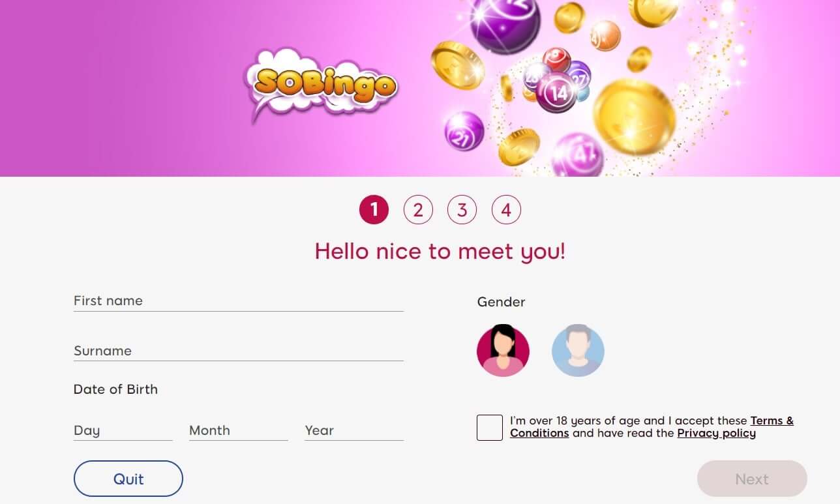Go to step 1 circle
The height and width of the screenshot is (504, 840).
[374, 210]
